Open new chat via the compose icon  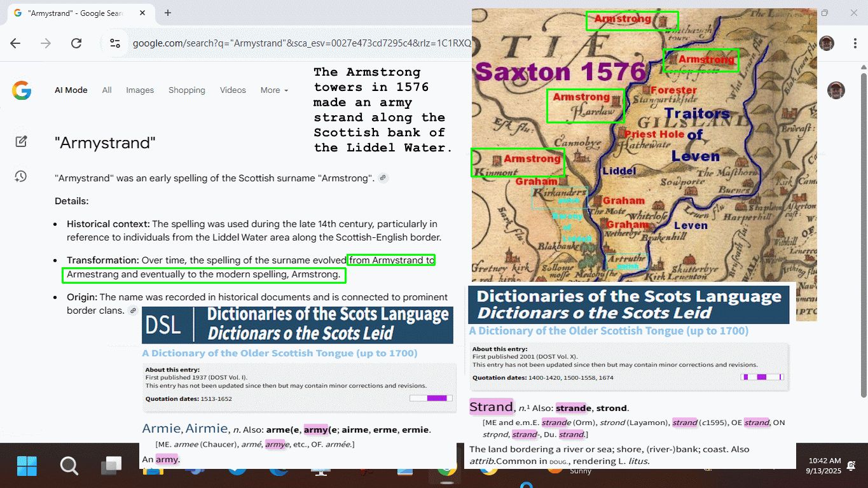tap(21, 142)
